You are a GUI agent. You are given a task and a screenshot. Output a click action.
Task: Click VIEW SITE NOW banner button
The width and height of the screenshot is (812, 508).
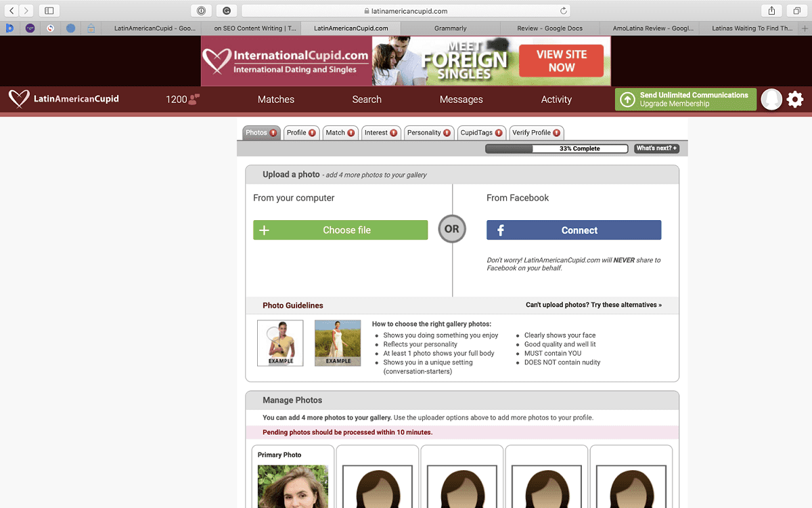click(x=562, y=61)
